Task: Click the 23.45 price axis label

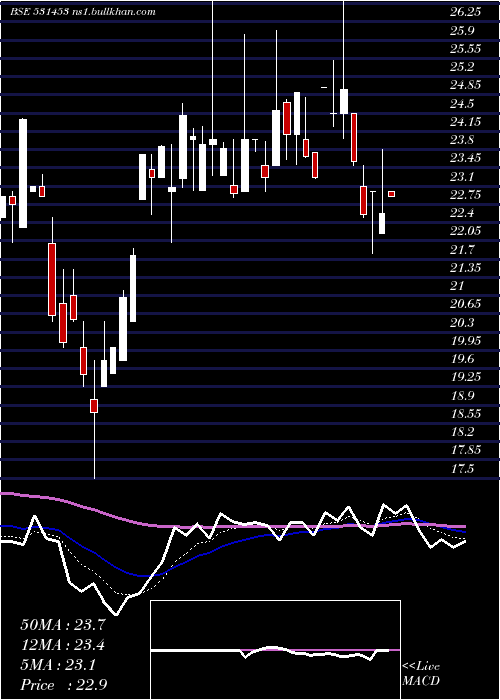Action: coord(465,158)
